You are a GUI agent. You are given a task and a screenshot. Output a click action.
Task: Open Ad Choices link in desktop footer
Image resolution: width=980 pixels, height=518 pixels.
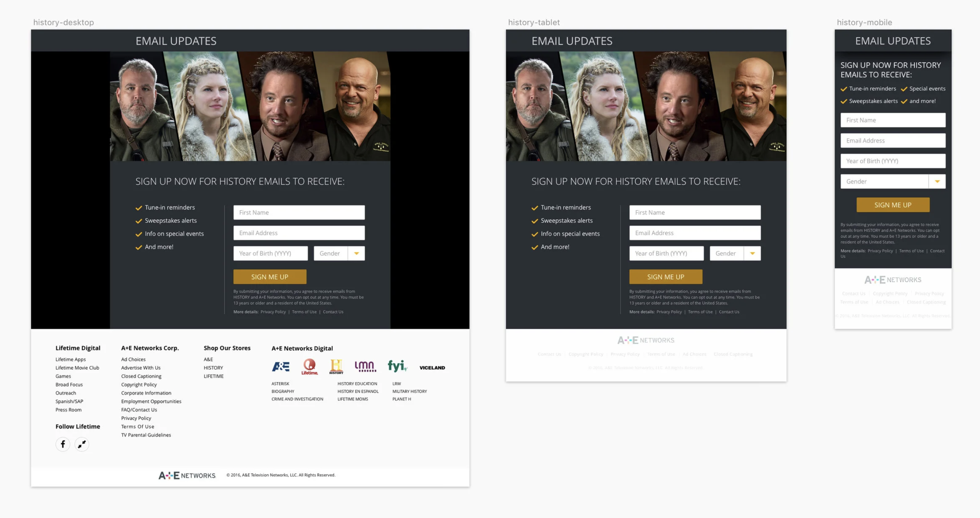click(x=133, y=359)
